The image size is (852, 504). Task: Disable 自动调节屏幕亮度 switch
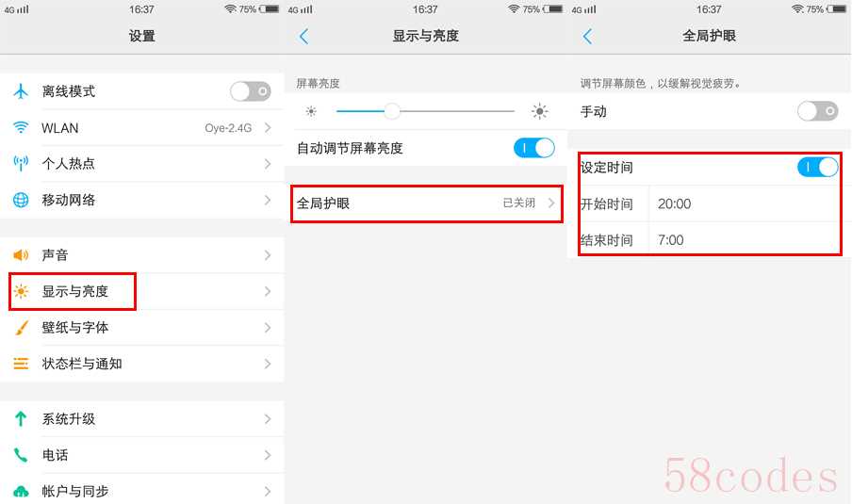click(x=534, y=148)
